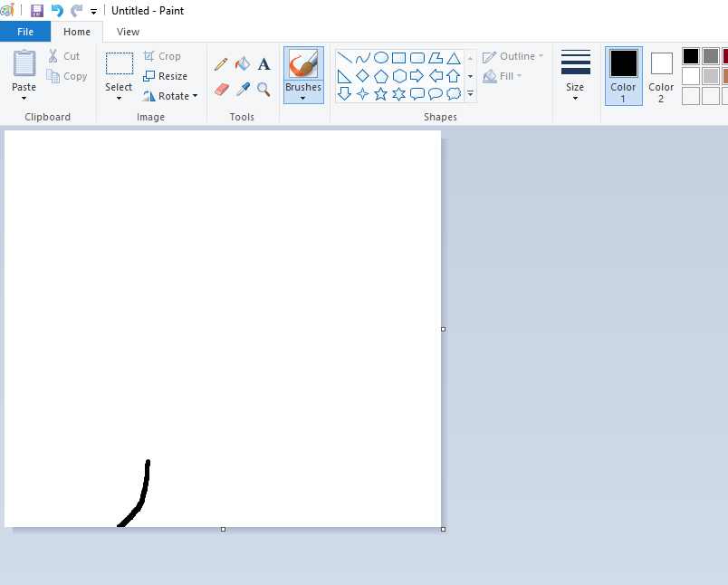Click the Brushes tool icon

(x=303, y=64)
